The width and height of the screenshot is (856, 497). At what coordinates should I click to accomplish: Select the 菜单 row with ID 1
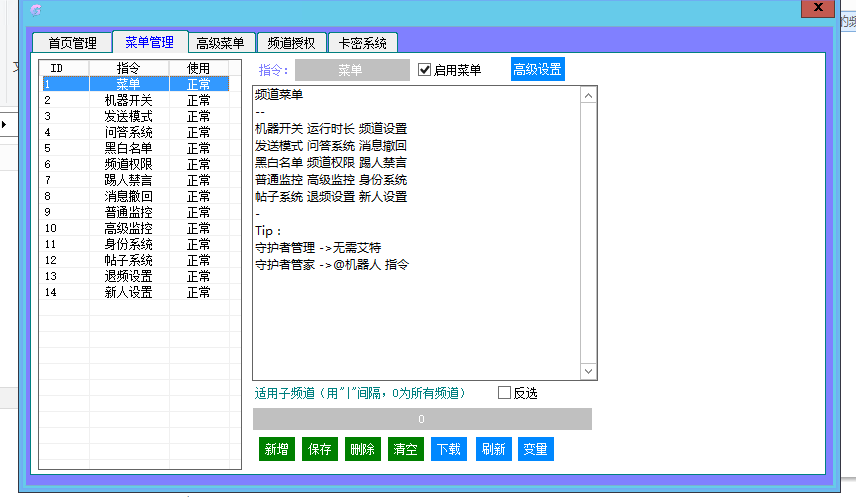pyautogui.click(x=135, y=84)
